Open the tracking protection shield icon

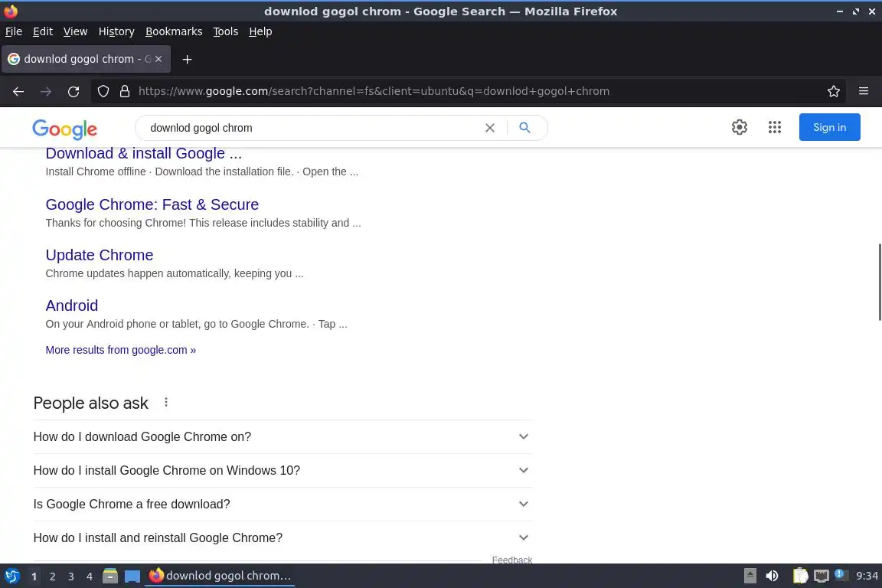pos(103,91)
